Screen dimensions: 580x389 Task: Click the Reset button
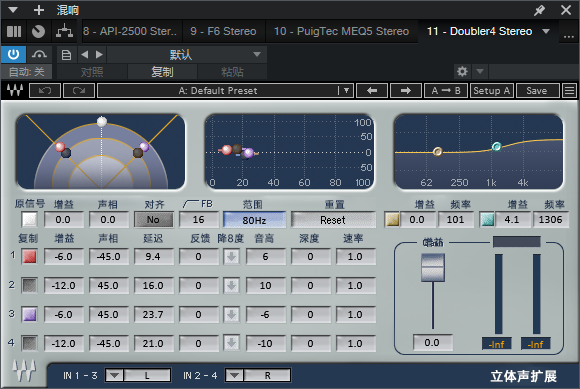[x=333, y=220]
